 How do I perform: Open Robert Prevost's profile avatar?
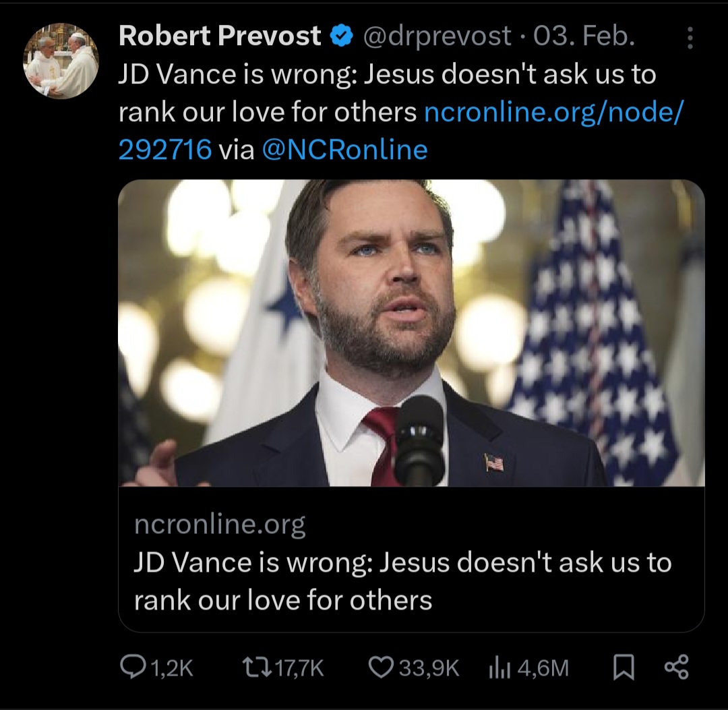tap(61, 61)
